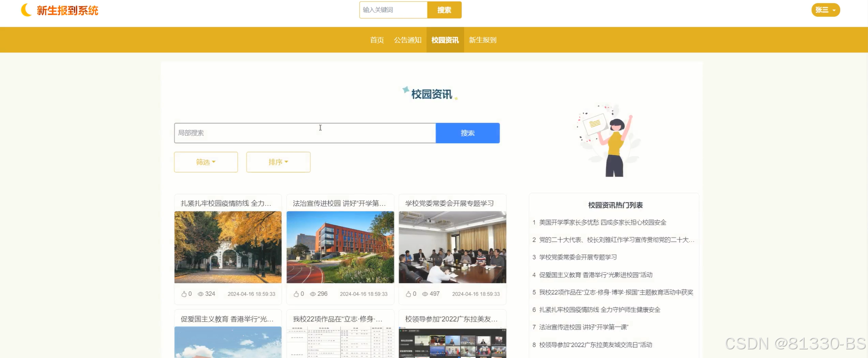
Task: Click timestamp 2024-04-16 18:59:33 under 学校党委 card
Action: pos(476,294)
